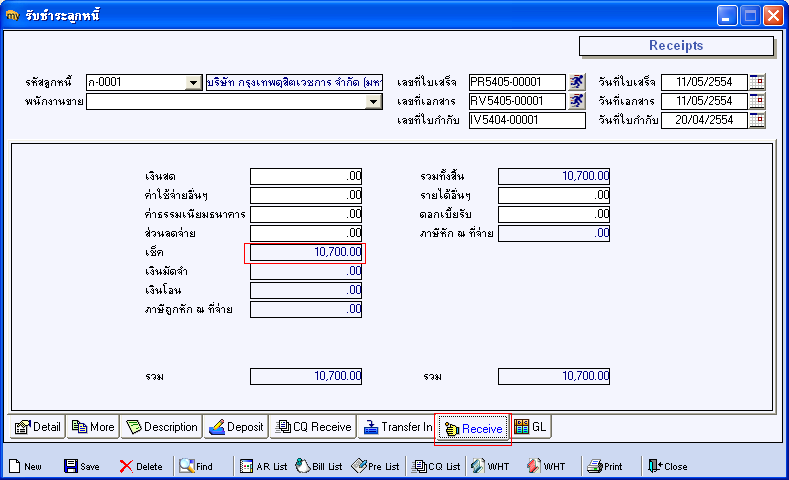Open the Pre List

376,466
